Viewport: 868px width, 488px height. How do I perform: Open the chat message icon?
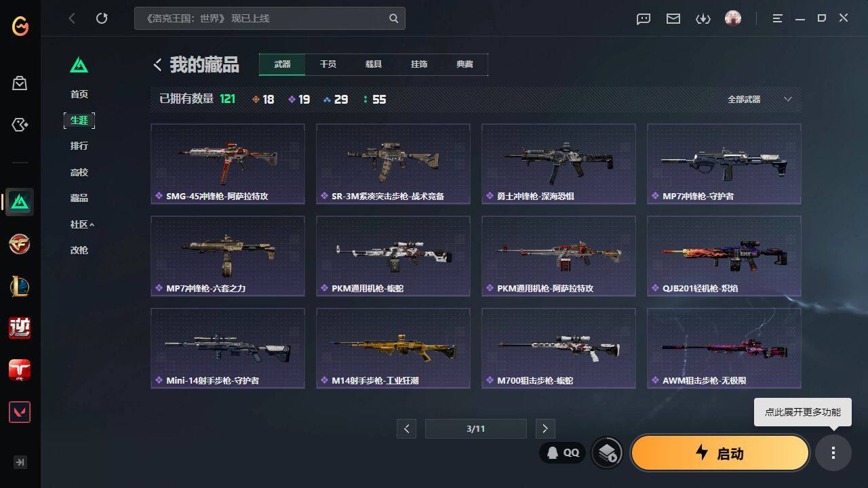644,18
